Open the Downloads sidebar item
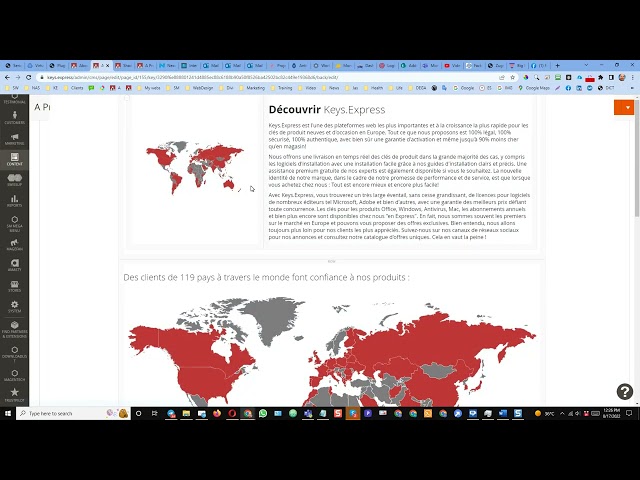The height and width of the screenshot is (480, 640). pyautogui.click(x=14, y=353)
